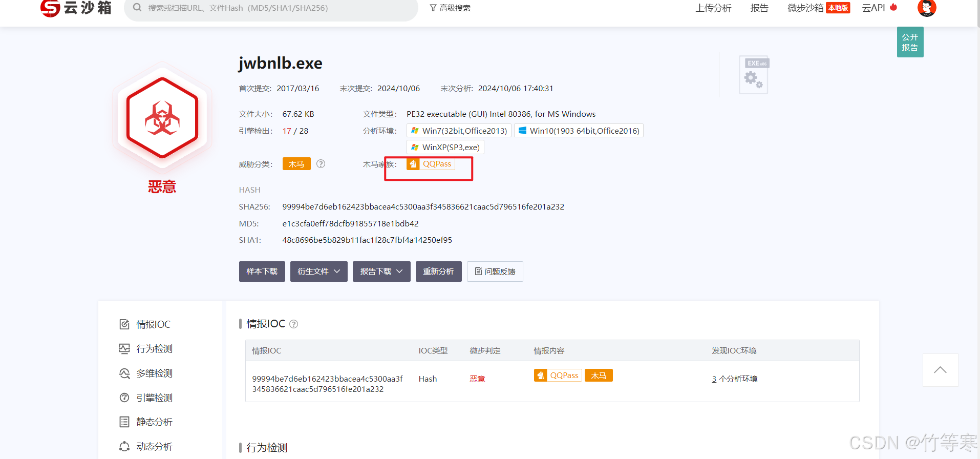Go to 多维检测 section in sidebar
Image resolution: width=980 pixels, height=459 pixels.
154,373
